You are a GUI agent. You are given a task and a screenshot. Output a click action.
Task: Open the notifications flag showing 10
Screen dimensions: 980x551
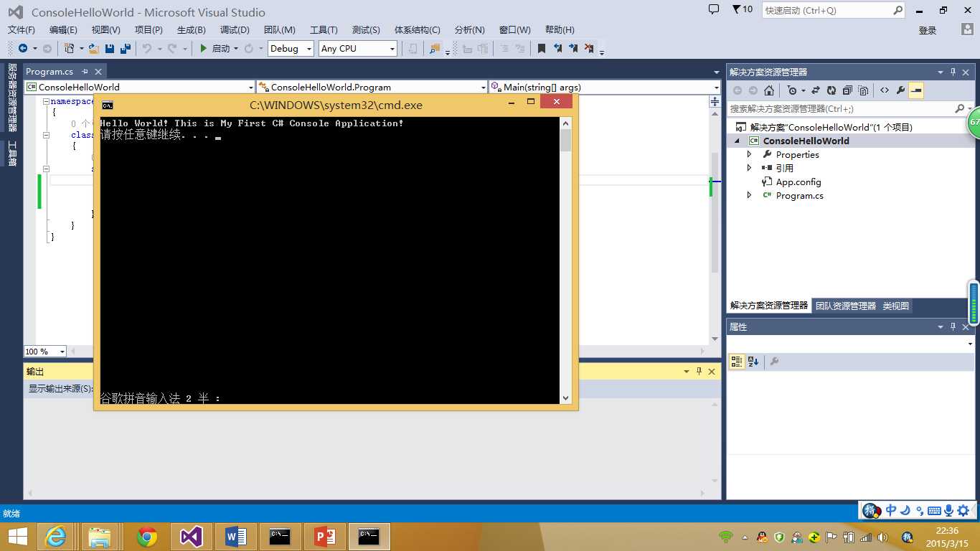click(x=742, y=10)
